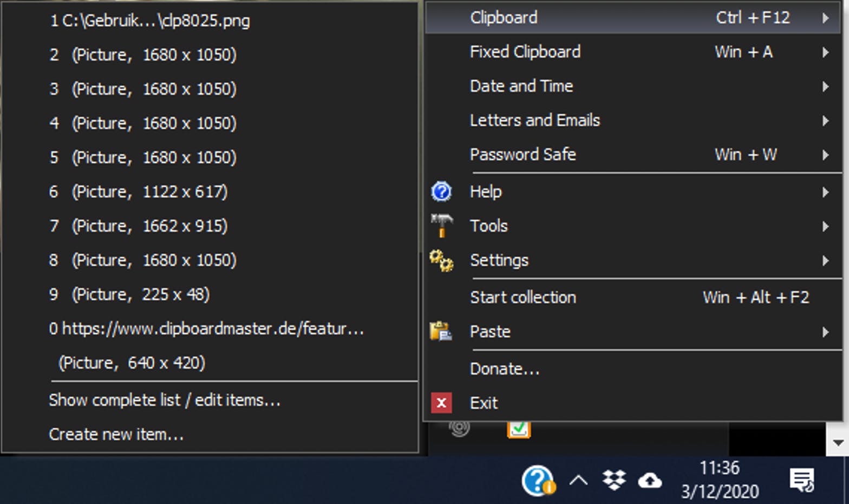Expand the Letters and Emails submenu arrow

(825, 120)
